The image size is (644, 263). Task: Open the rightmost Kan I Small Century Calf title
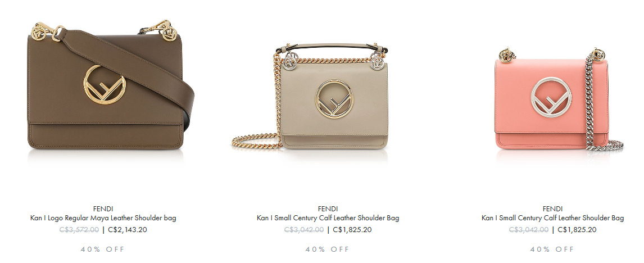[552, 218]
